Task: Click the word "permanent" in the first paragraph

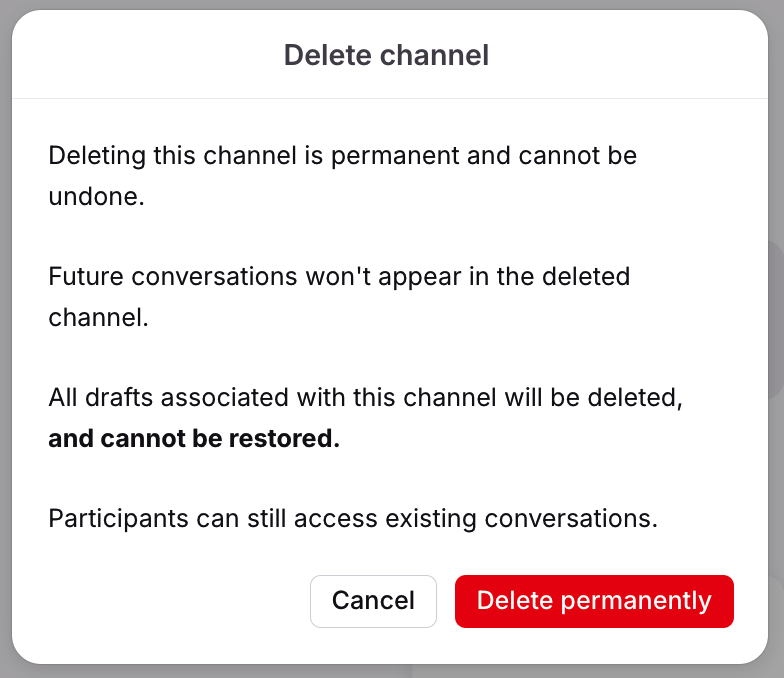Action: [395, 156]
